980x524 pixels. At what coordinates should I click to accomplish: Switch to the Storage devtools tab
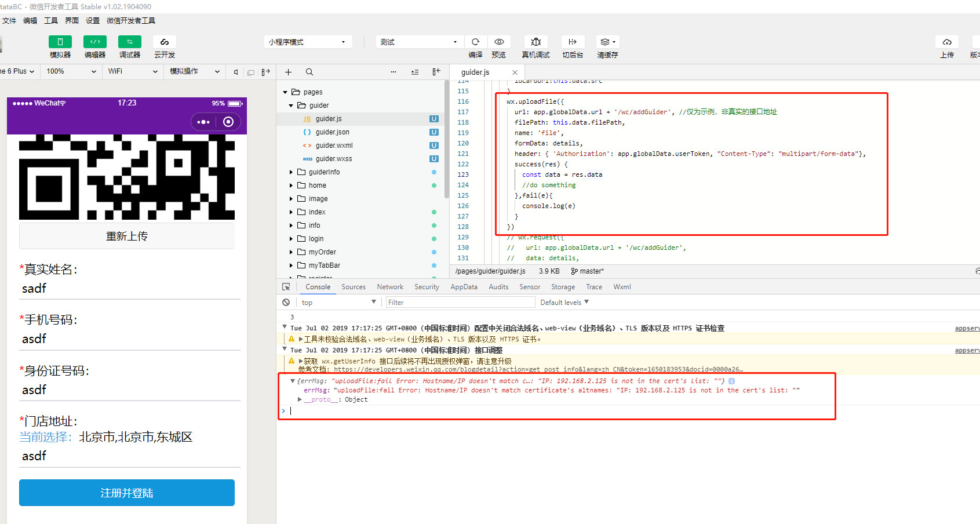point(563,287)
